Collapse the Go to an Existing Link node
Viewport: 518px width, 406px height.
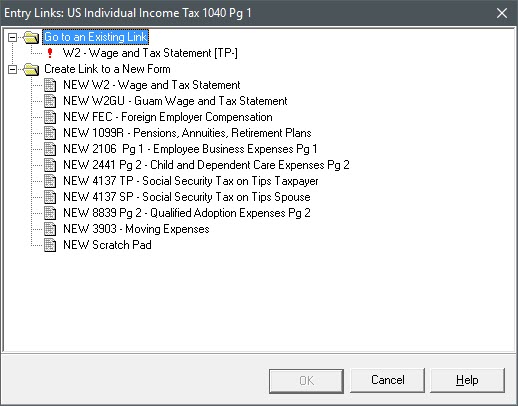(12, 37)
